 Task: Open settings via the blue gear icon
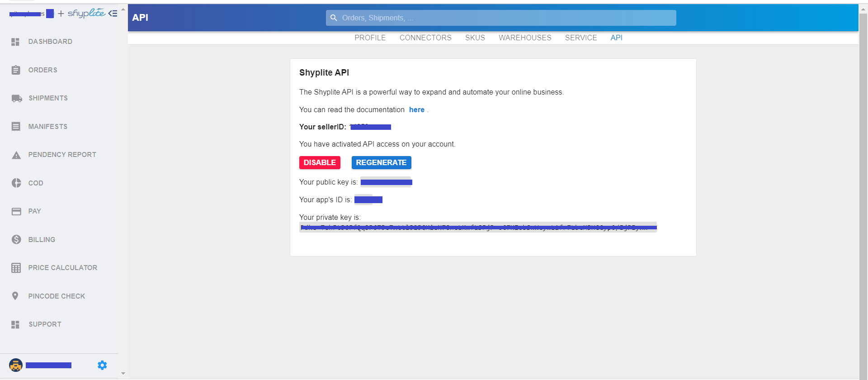(102, 365)
